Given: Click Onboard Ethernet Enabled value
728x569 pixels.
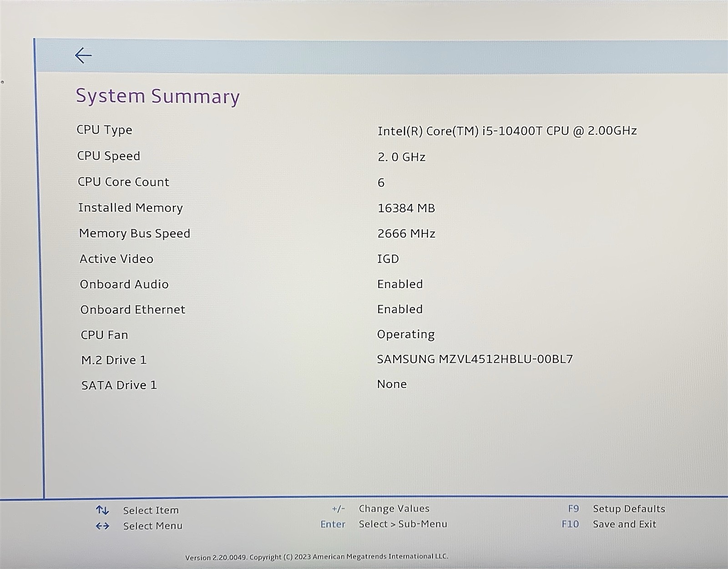Looking at the screenshot, I should 399,310.
